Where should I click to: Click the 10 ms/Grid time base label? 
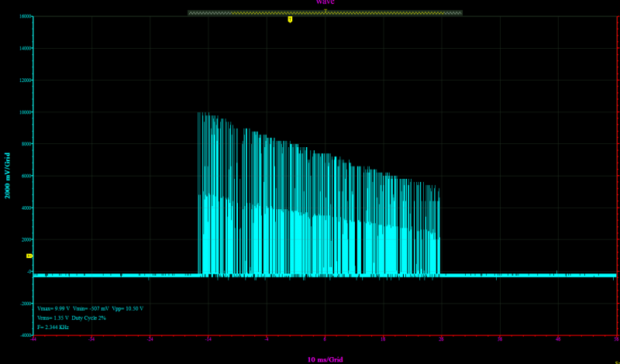click(x=325, y=359)
